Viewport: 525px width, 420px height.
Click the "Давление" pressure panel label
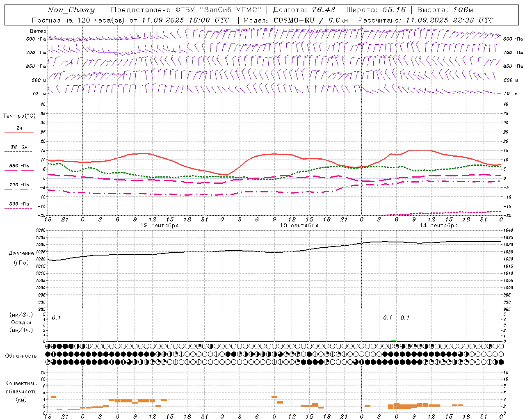point(21,253)
